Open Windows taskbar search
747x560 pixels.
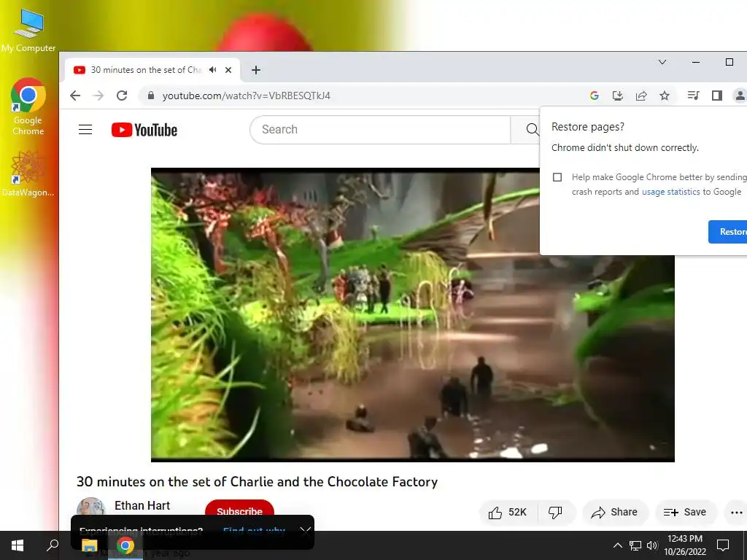coord(52,545)
